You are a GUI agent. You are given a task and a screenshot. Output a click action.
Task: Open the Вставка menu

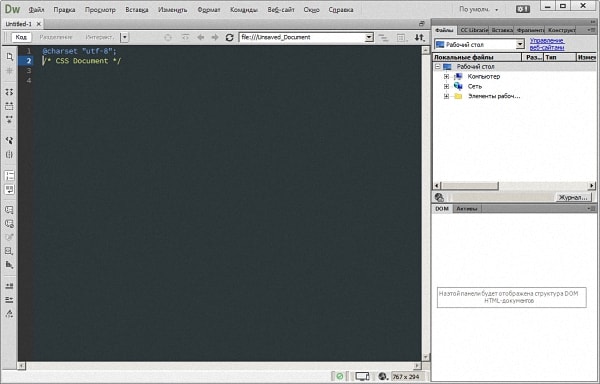click(x=137, y=10)
